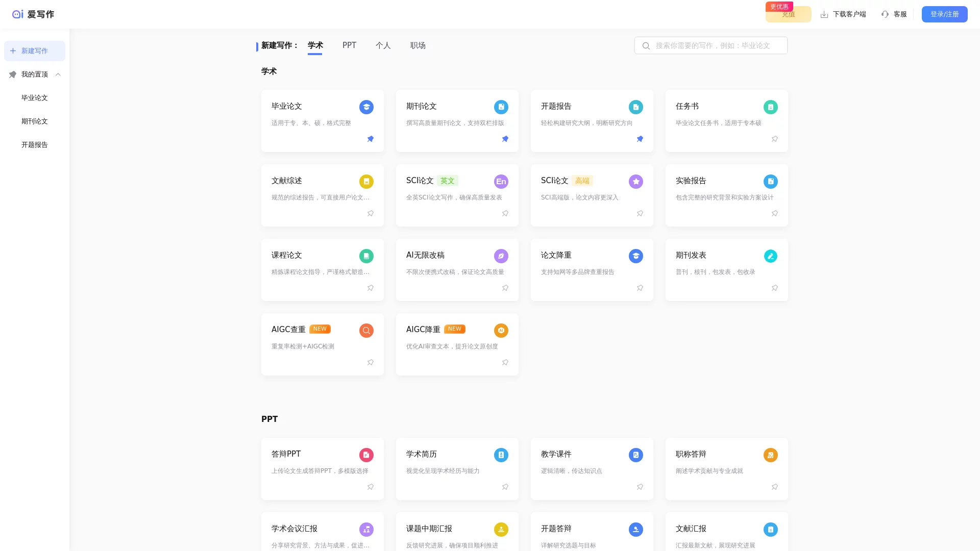980x551 pixels.
Task: Click the 登录/注册 button
Action: pos(944,14)
